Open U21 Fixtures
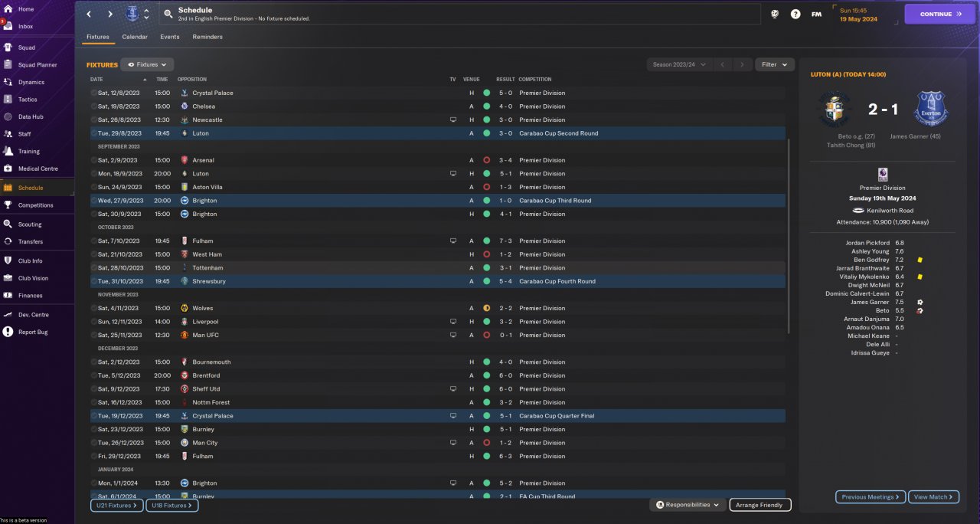Image resolution: width=980 pixels, height=524 pixels. coord(117,506)
